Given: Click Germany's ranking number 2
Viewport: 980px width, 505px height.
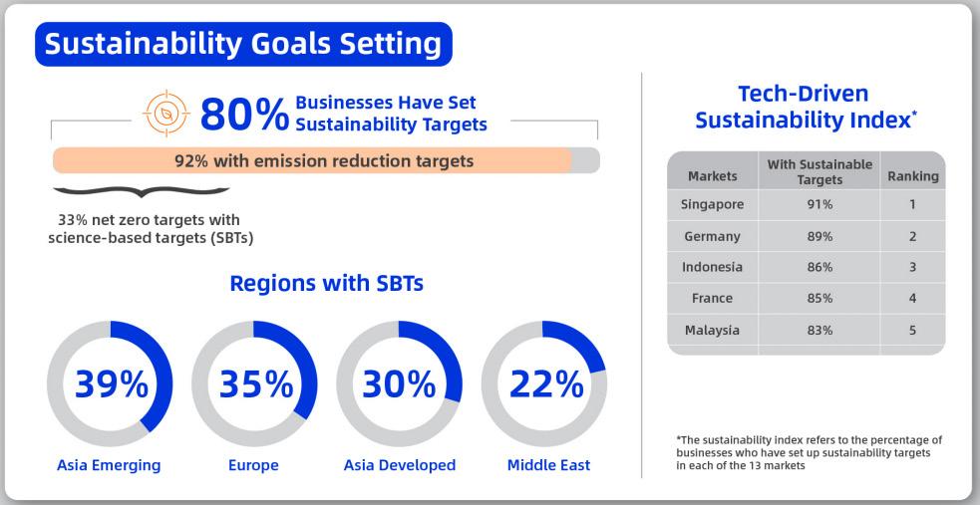Looking at the screenshot, I should pos(912,236).
